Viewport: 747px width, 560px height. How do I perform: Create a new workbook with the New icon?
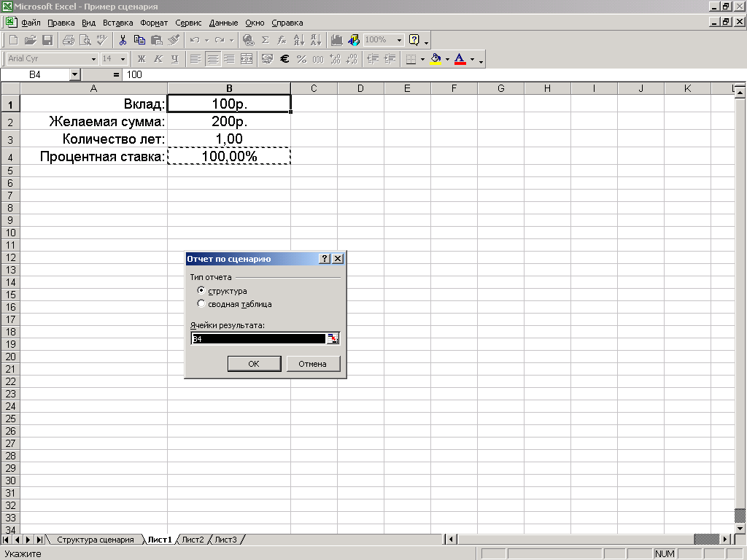click(x=14, y=40)
